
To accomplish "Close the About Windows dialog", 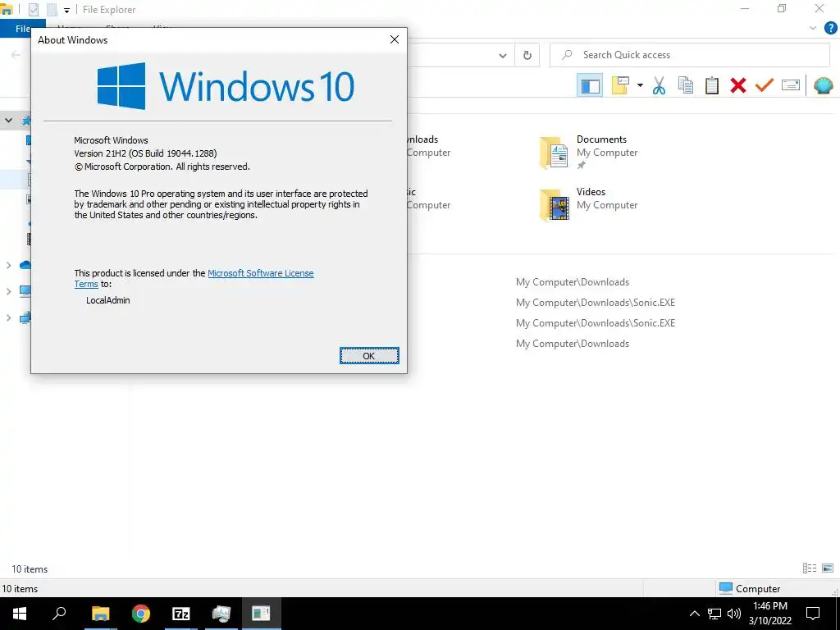I will pos(395,39).
